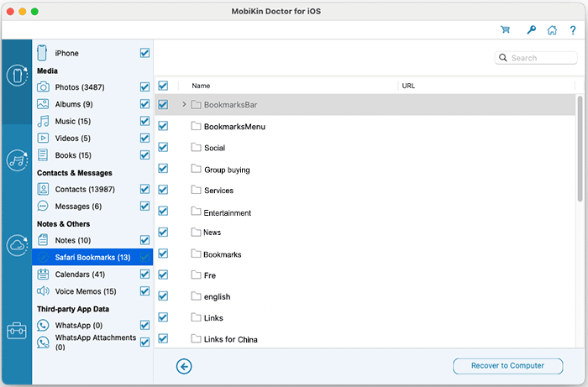Open the Voice Memos (15) category
The height and width of the screenshot is (387, 588).
(85, 291)
